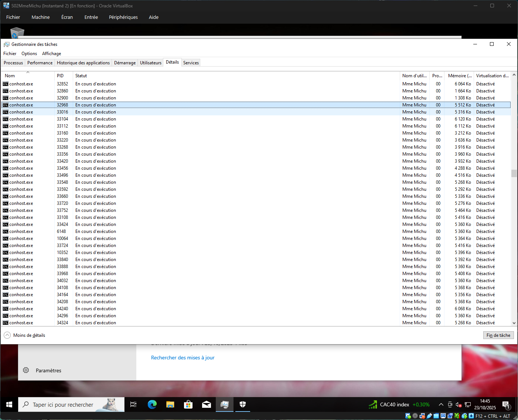
Task: Switch to the Performance tab
Action: pos(40,63)
